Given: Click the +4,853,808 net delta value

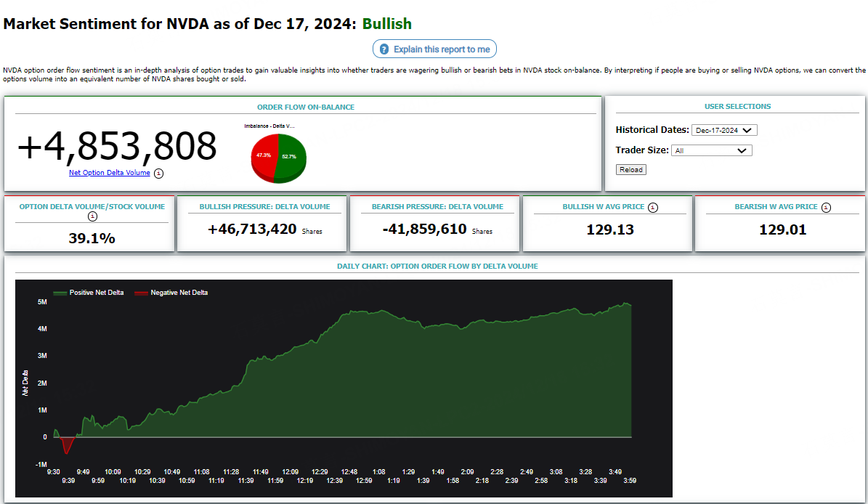Looking at the screenshot, I should tap(117, 146).
